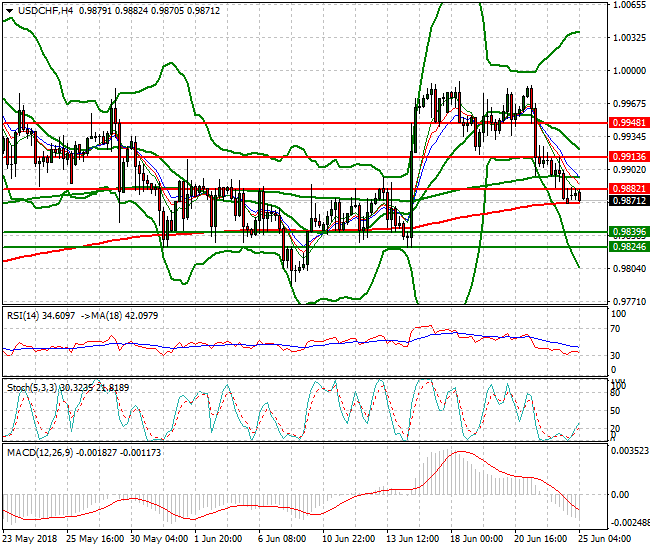650x550 pixels.
Task: Select the 30 May 04:00 time label
Action: 159,539
